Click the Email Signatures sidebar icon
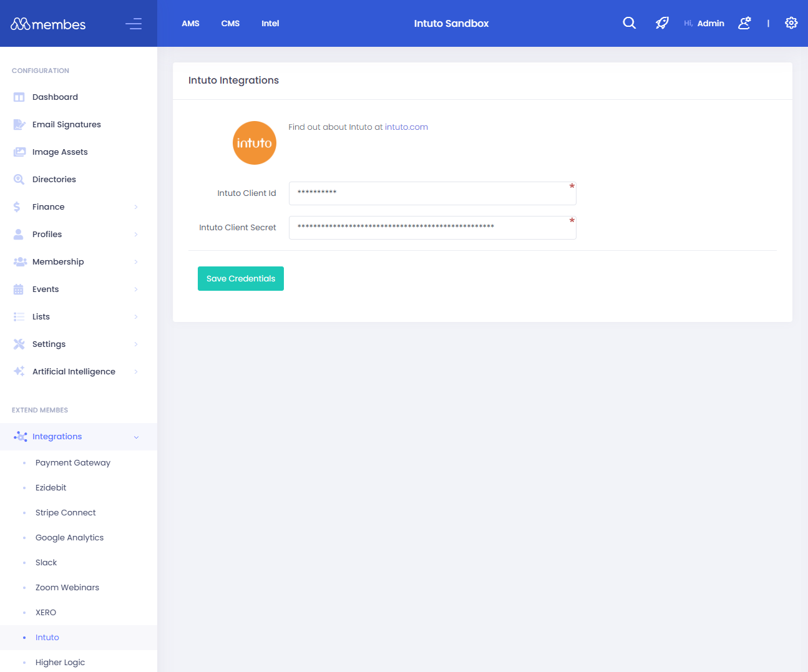Screen dimensions: 808x672 pos(19,125)
